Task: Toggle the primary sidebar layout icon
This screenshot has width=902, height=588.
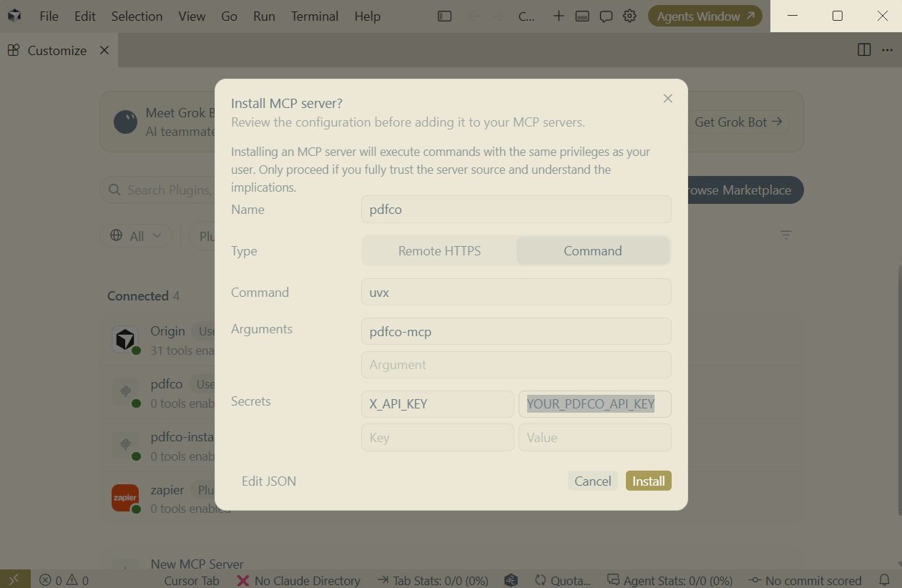Action: (445, 16)
